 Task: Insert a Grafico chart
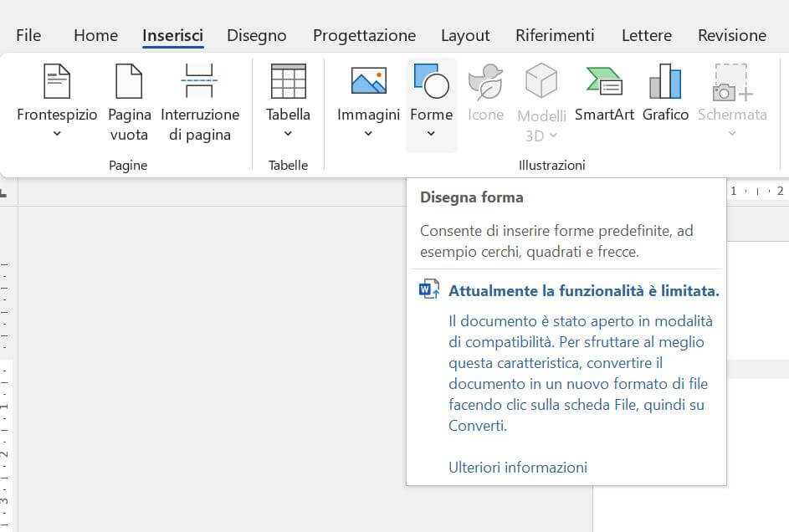(x=665, y=82)
